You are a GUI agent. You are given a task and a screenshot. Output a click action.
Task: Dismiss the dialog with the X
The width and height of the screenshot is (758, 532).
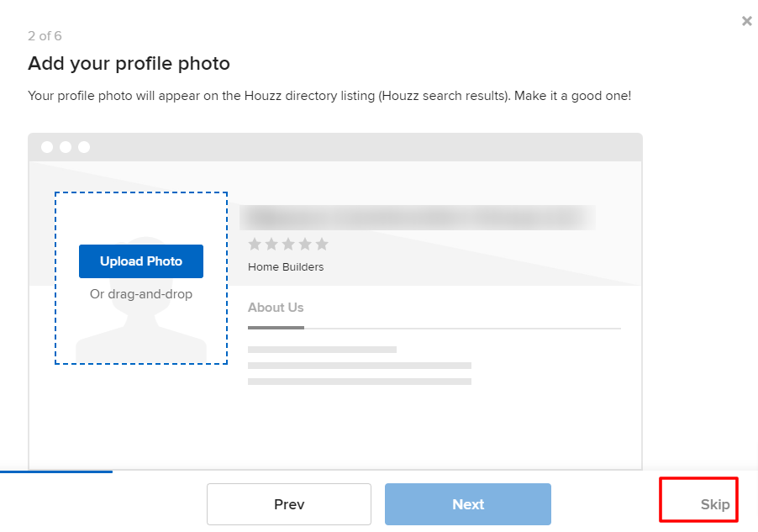(x=746, y=21)
